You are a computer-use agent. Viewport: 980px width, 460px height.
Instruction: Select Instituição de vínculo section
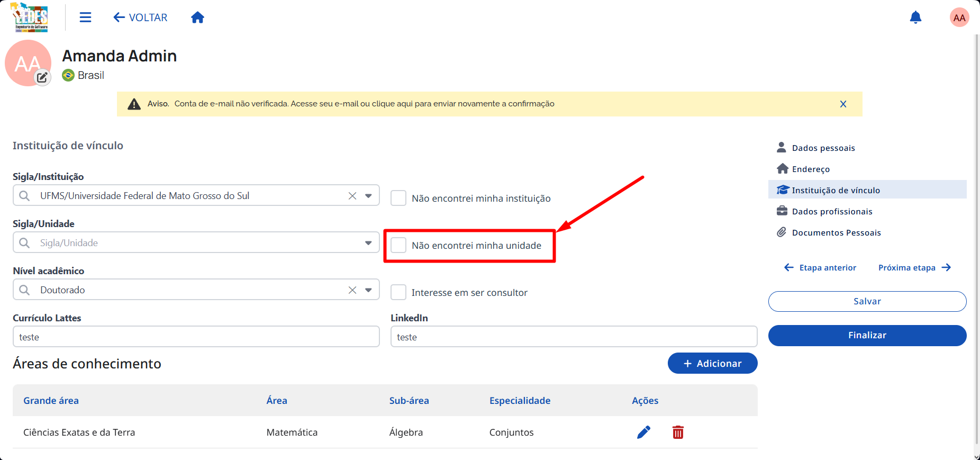coord(867,190)
